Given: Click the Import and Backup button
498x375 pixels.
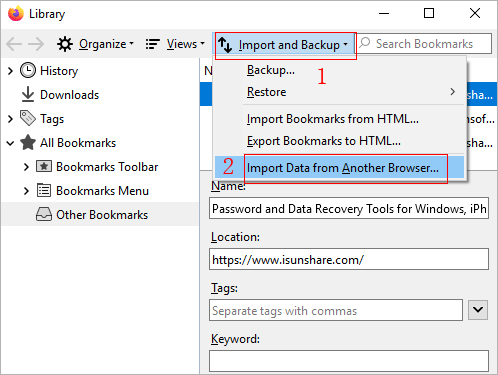Looking at the screenshot, I should click(x=283, y=45).
